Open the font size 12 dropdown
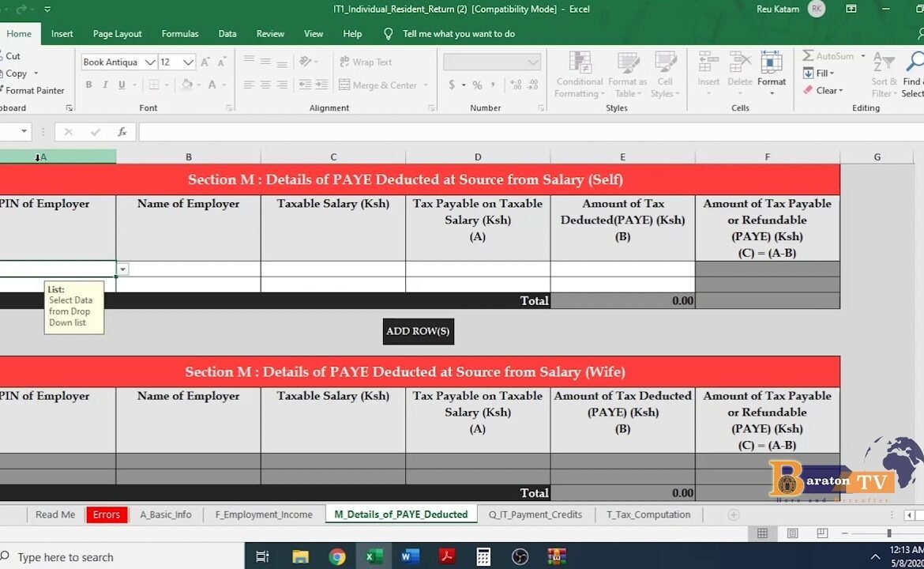The height and width of the screenshot is (569, 924). (188, 62)
